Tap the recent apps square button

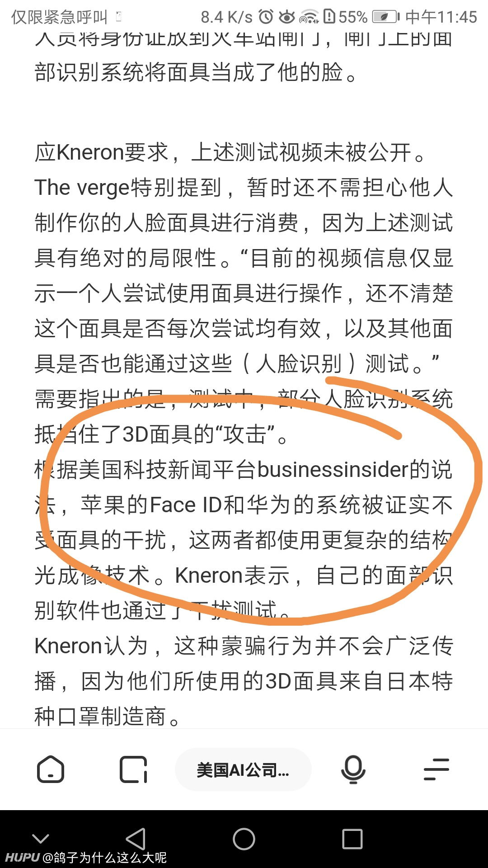[352, 839]
